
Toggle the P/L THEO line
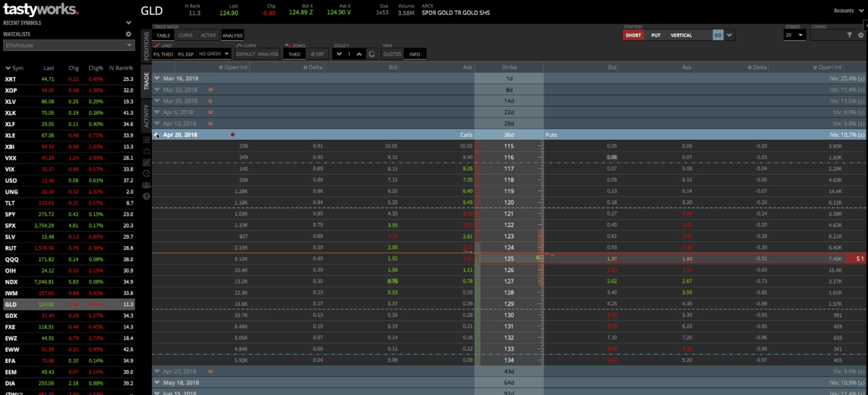[x=163, y=54]
